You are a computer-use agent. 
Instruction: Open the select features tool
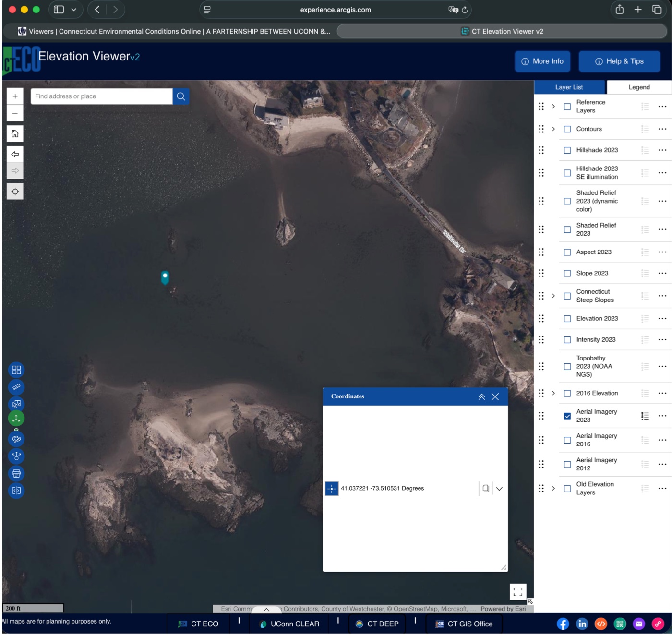coord(16,404)
